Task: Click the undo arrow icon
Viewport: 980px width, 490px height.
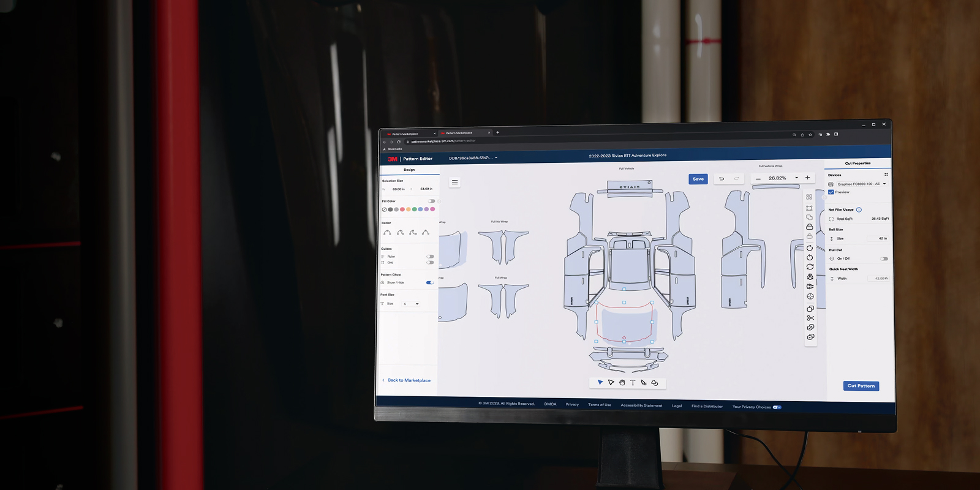Action: pos(722,179)
